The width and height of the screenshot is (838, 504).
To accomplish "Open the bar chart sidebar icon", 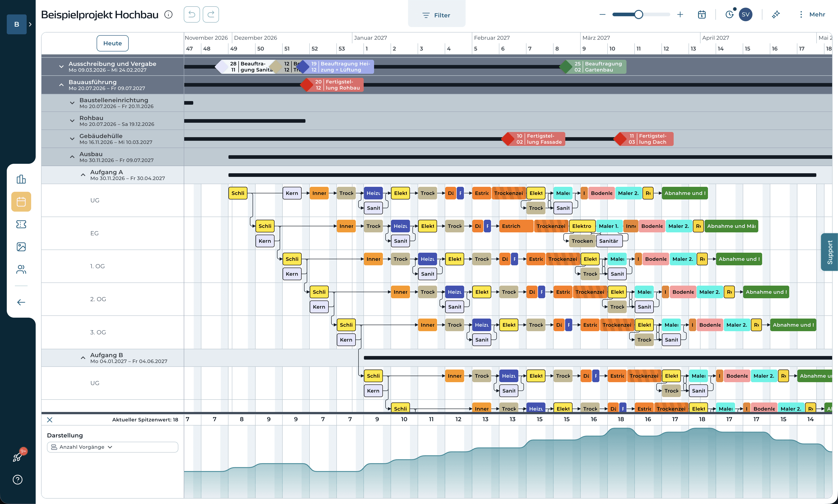I will click(x=21, y=179).
